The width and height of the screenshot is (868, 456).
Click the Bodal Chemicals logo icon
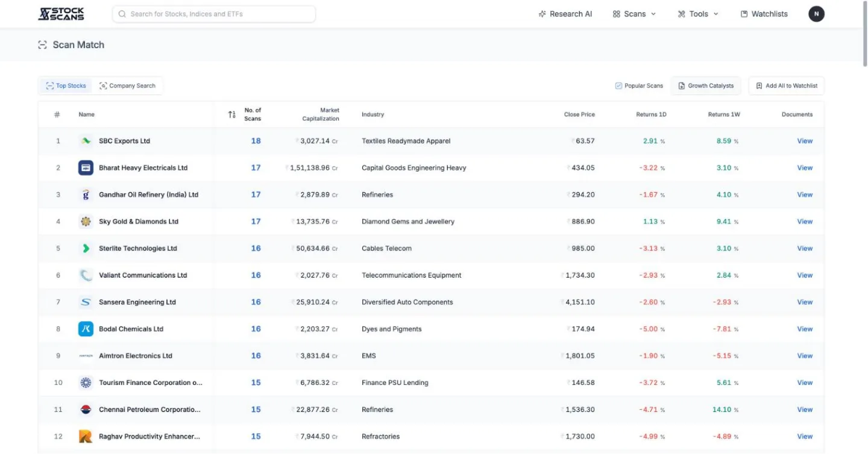(x=86, y=329)
